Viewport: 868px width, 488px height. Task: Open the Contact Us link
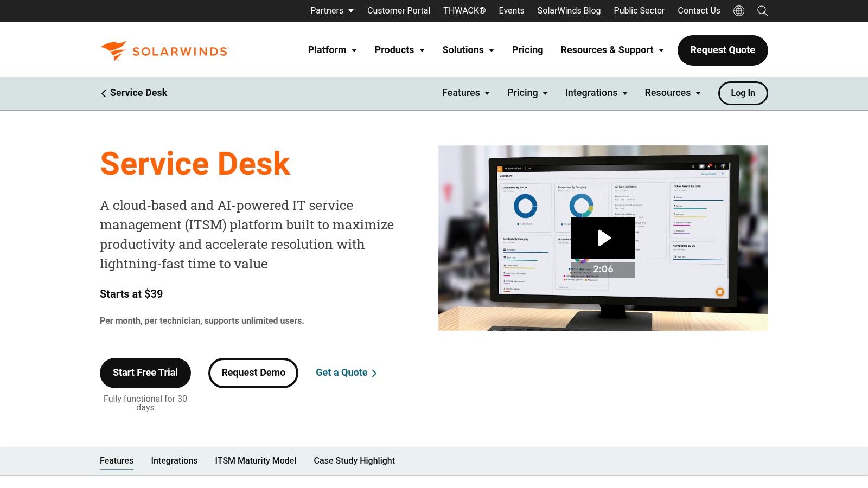pos(699,11)
